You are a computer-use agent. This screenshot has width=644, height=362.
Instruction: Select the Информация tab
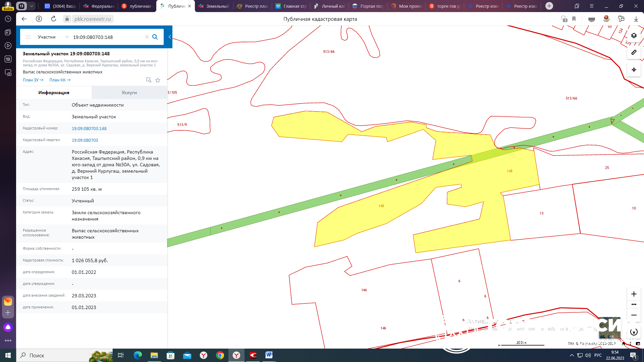(54, 93)
